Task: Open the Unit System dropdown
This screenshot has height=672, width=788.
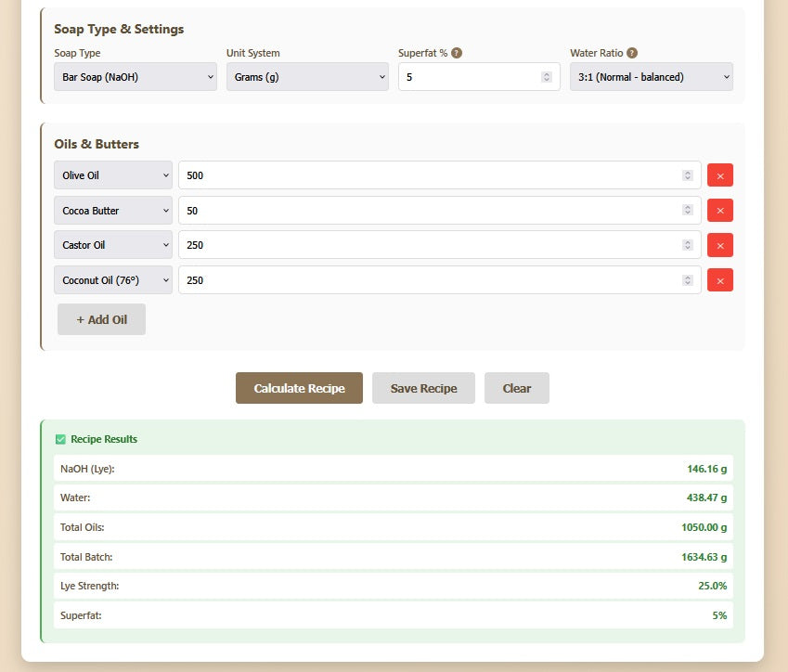Action: pos(307,77)
